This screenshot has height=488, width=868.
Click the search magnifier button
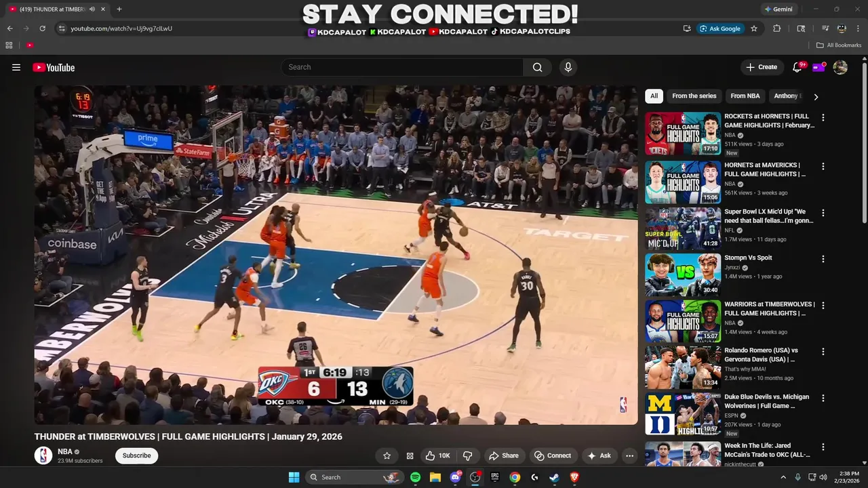pyautogui.click(x=537, y=67)
